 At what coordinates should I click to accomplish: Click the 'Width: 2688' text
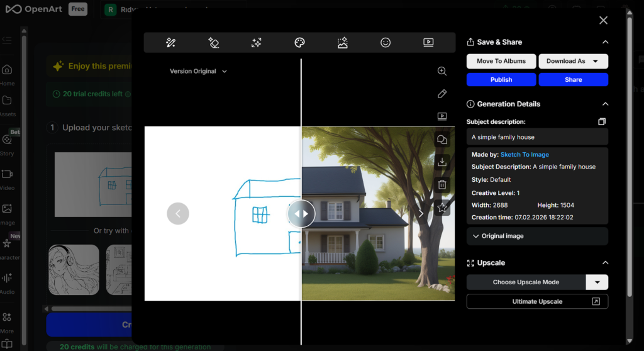(x=489, y=205)
